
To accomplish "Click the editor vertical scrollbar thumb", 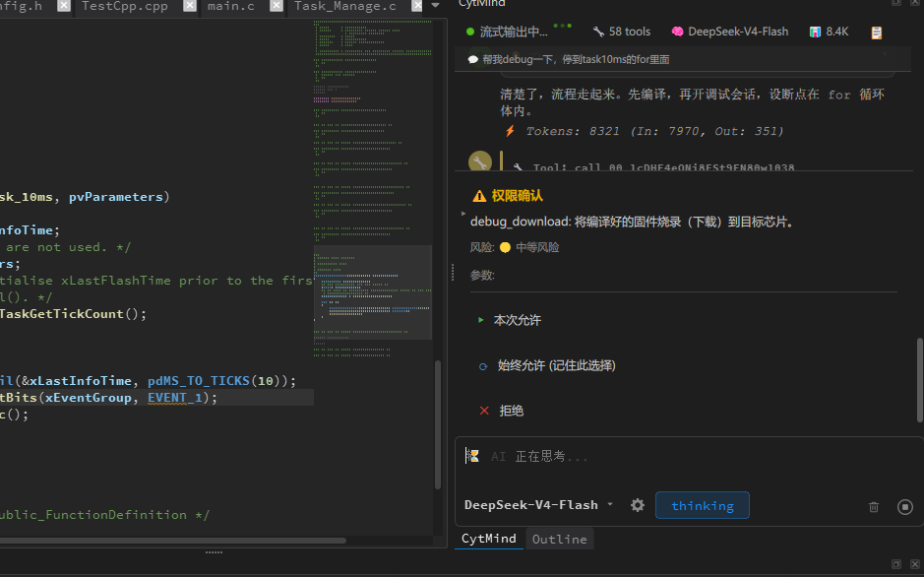I will (438, 424).
